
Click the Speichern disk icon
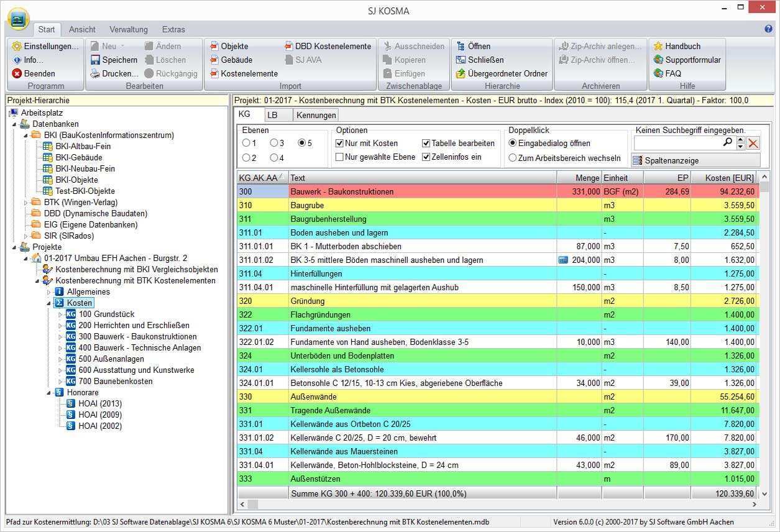[x=95, y=60]
